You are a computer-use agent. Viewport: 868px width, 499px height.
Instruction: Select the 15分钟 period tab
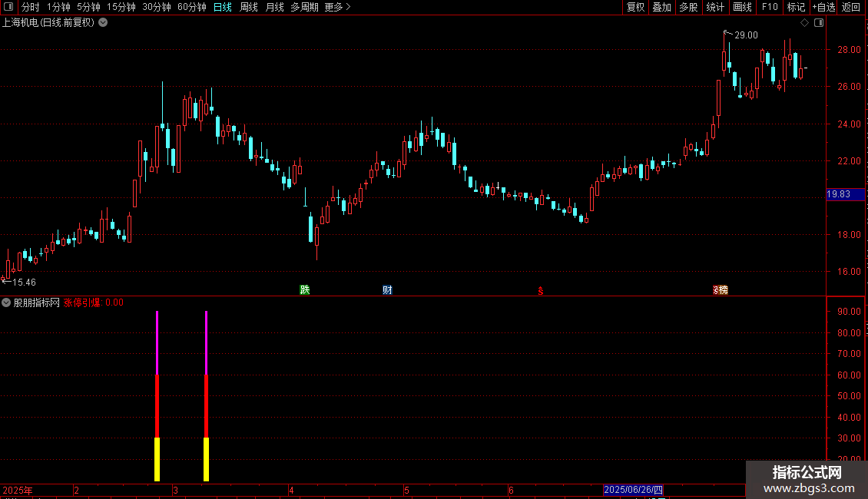tap(121, 7)
